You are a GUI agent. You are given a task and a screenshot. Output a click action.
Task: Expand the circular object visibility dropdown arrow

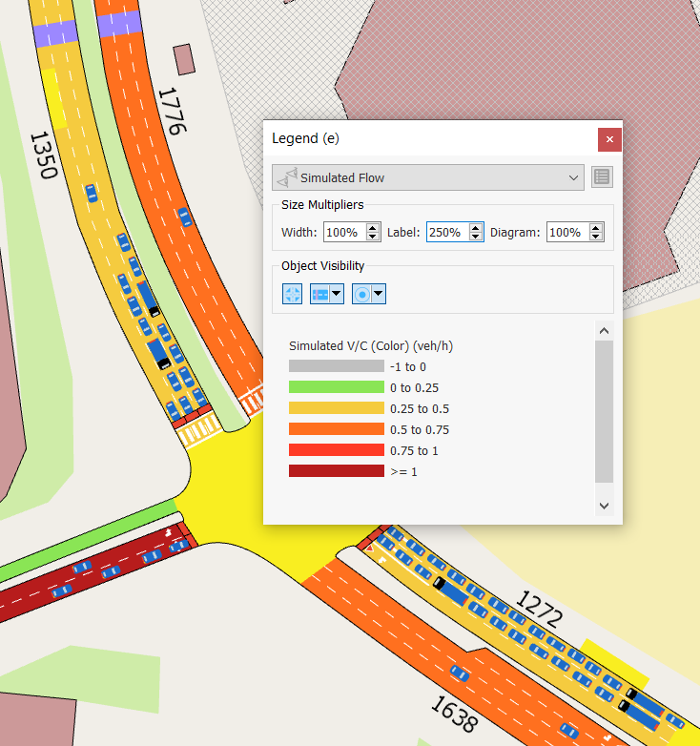coord(379,294)
